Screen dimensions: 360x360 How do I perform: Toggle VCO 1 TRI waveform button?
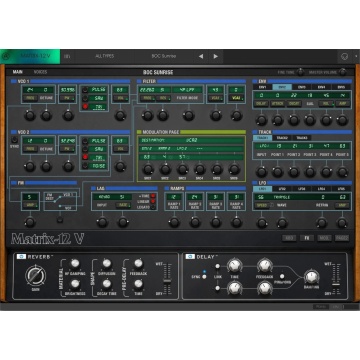click(85, 107)
